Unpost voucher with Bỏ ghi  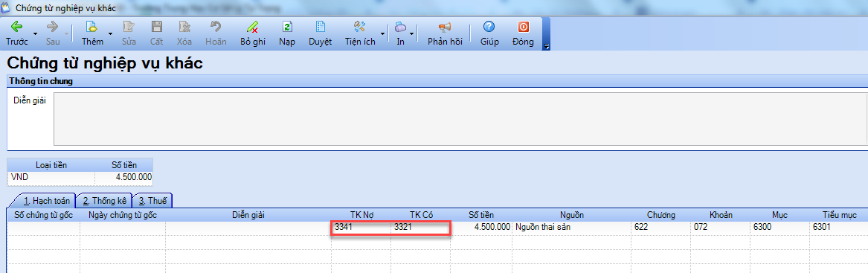253,33
